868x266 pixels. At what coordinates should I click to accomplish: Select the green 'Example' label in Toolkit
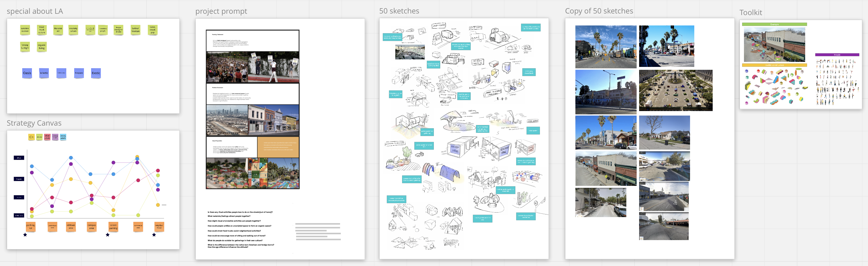coord(774,24)
